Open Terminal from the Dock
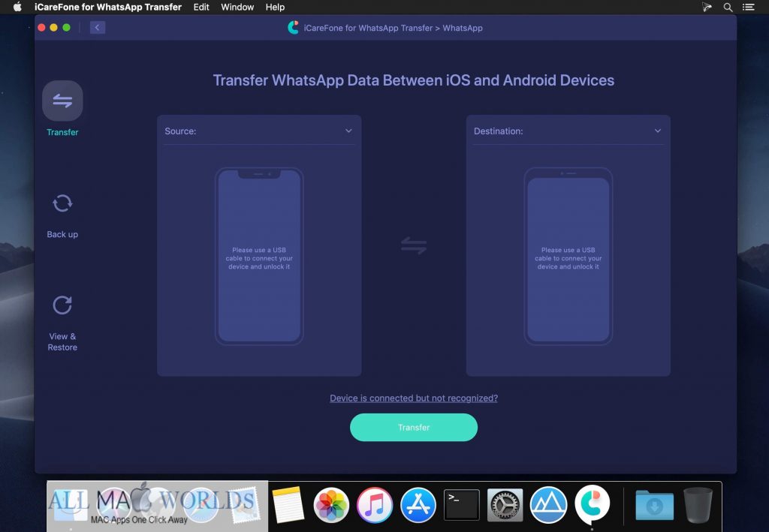Viewport: 769px width, 532px height. coord(462,504)
